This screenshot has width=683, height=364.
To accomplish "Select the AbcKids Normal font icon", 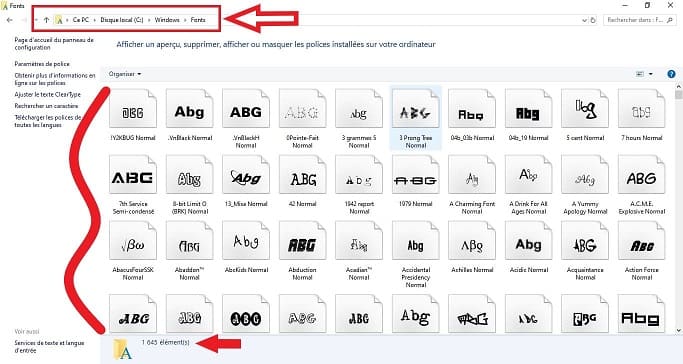I will (246, 241).
